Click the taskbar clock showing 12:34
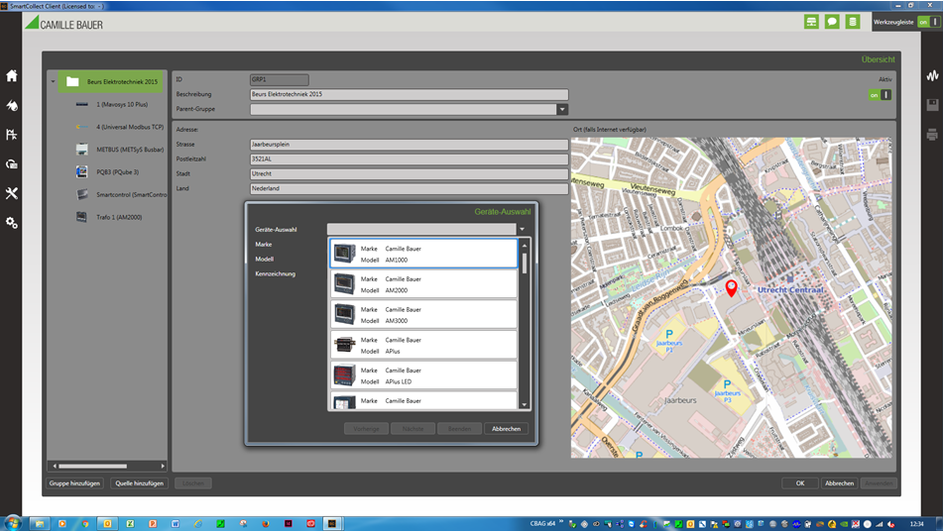944x532 pixels. pos(917,524)
